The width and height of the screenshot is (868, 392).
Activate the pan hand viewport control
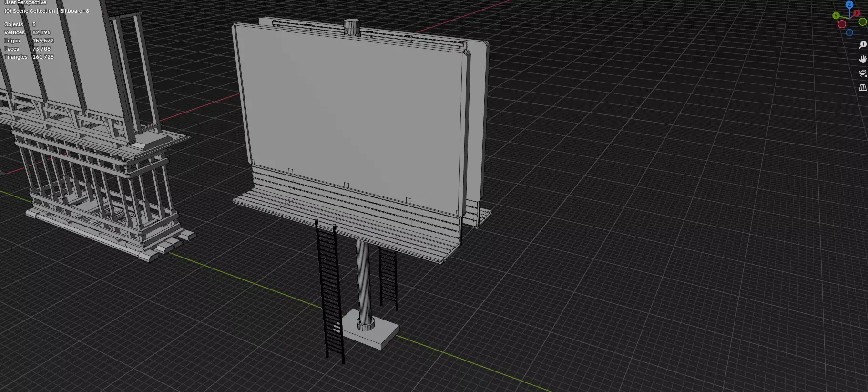tap(862, 59)
